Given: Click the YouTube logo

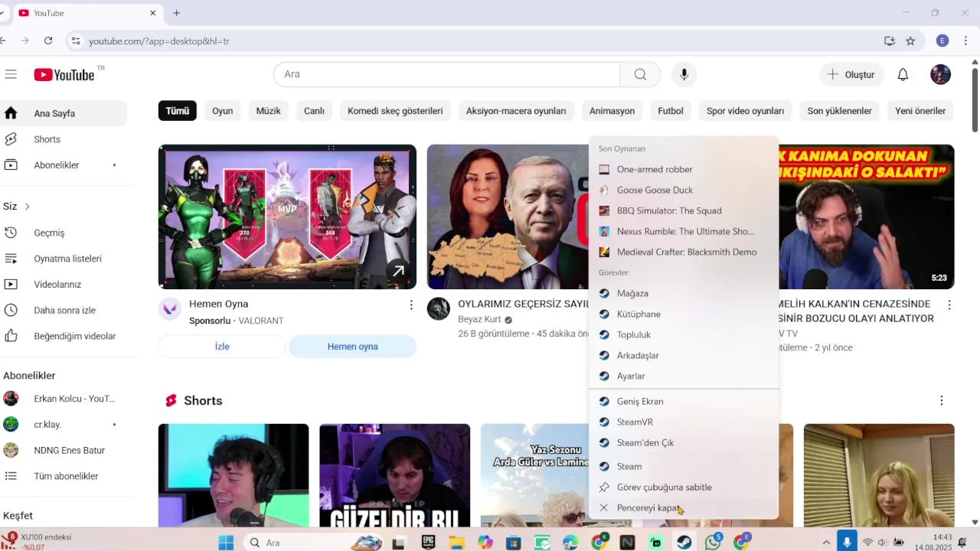Looking at the screenshot, I should point(64,74).
